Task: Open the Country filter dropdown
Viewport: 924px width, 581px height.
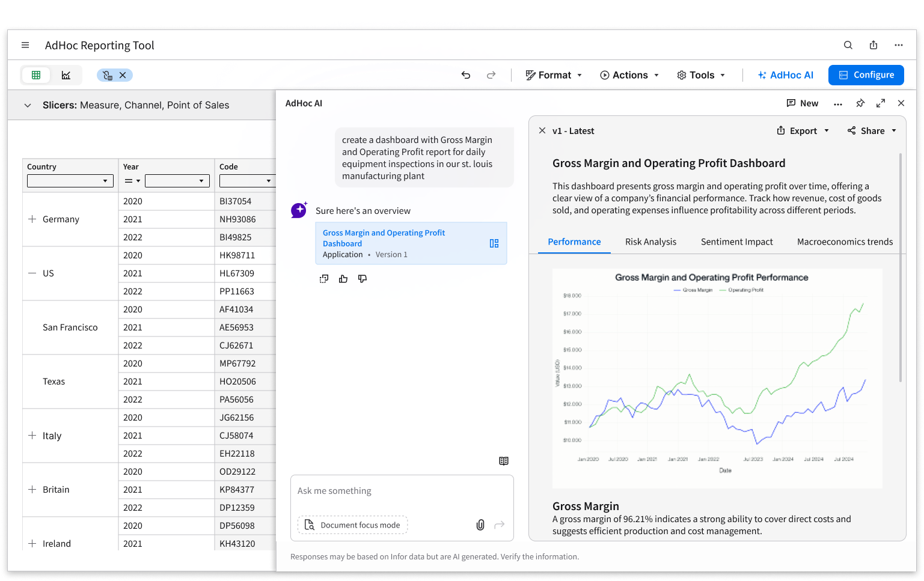Action: (x=70, y=181)
